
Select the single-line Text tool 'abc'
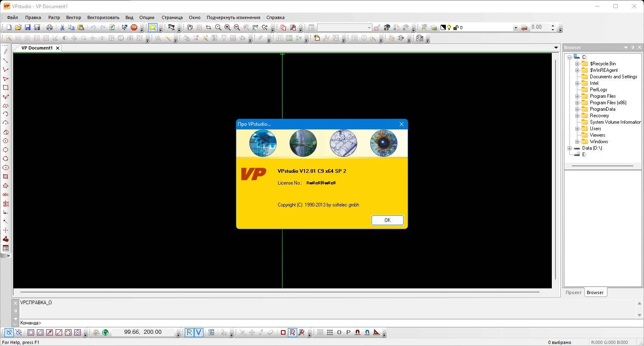(6, 194)
